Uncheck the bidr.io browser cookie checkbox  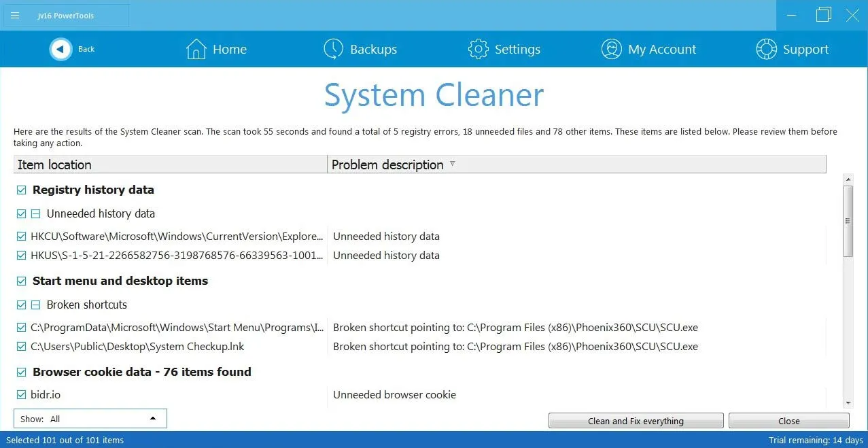pos(20,394)
